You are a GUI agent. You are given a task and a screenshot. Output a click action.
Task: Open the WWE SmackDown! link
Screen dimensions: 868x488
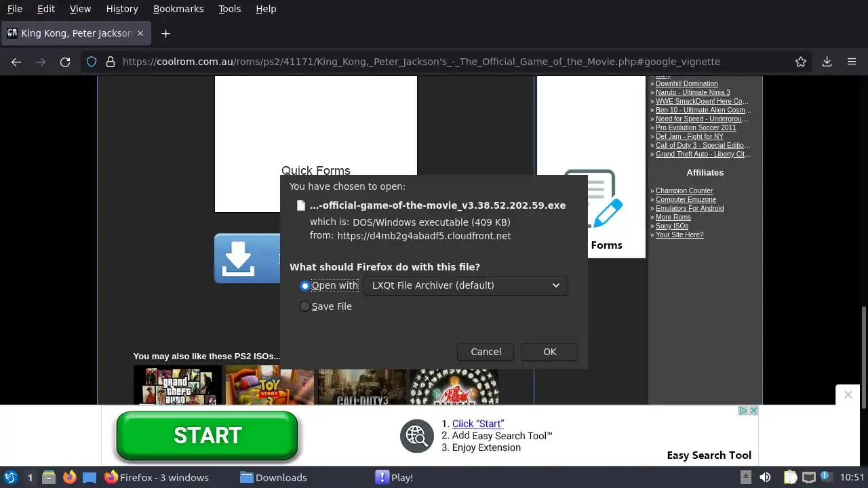[x=702, y=101]
